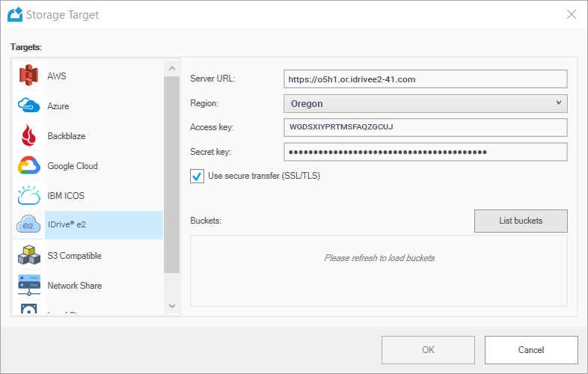
Task: Toggle Use secure transfer (SSL/TLS) checkbox
Action: point(197,176)
